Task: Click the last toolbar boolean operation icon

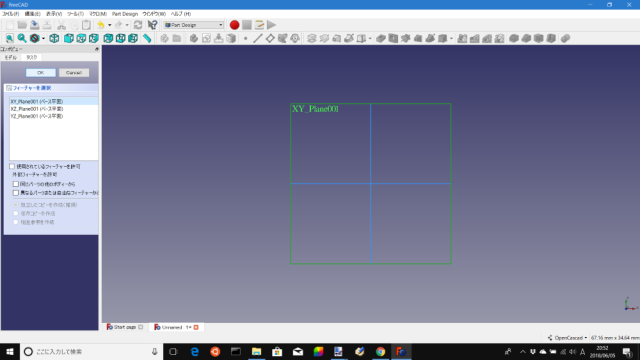Action: click(565, 38)
